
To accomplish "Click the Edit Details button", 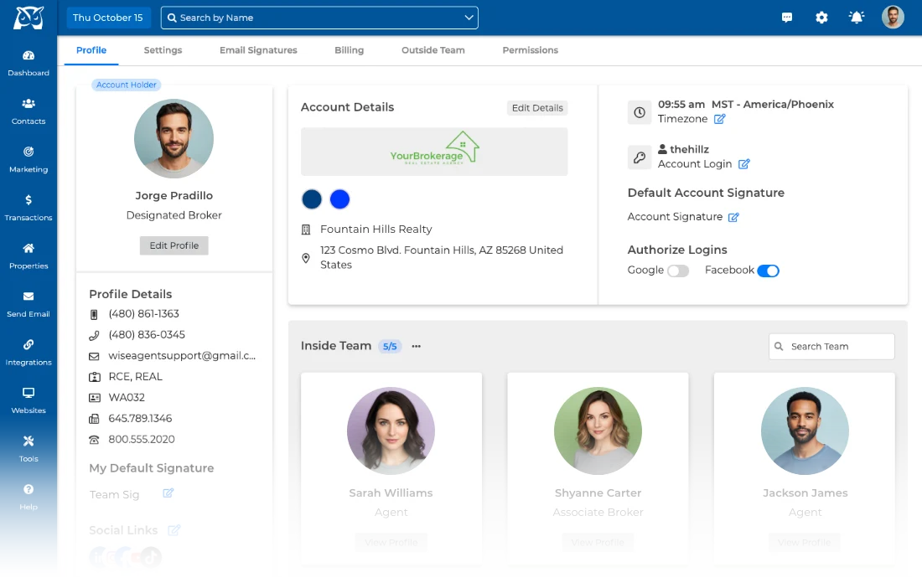I will coord(537,108).
